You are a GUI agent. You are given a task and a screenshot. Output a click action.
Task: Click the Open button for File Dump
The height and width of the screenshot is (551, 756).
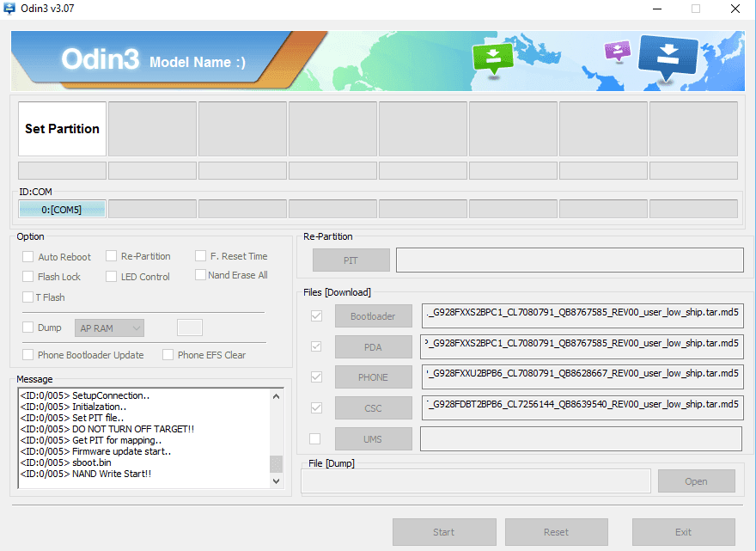[696, 481]
